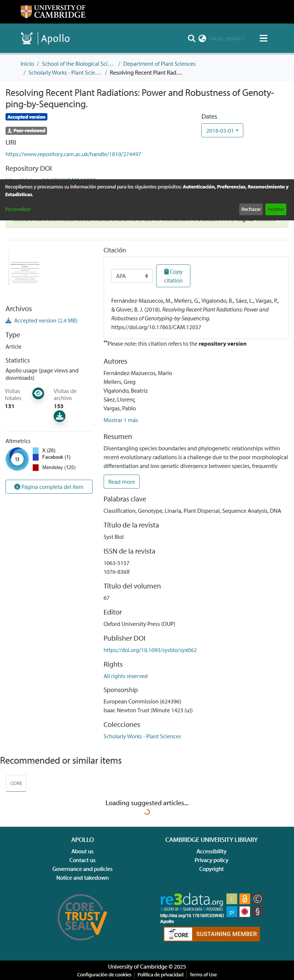
Task: Click the CORE Trust Seal logo
Action: point(82,917)
